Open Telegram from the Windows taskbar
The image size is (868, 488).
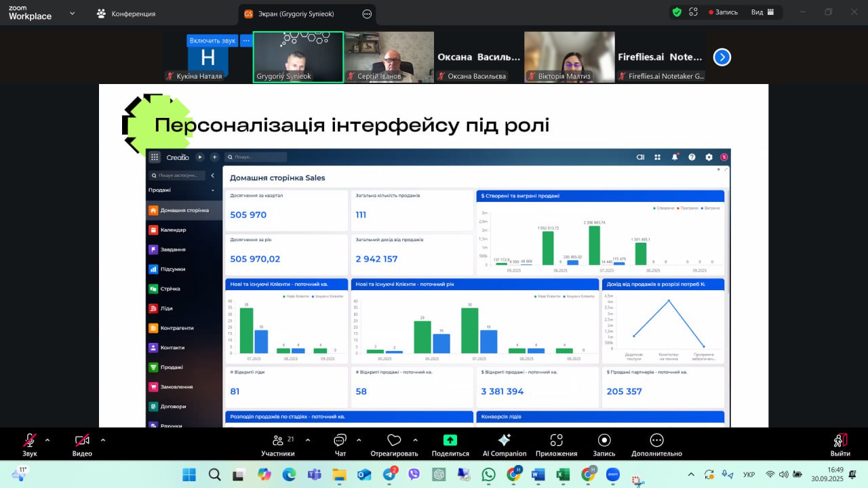(391, 474)
